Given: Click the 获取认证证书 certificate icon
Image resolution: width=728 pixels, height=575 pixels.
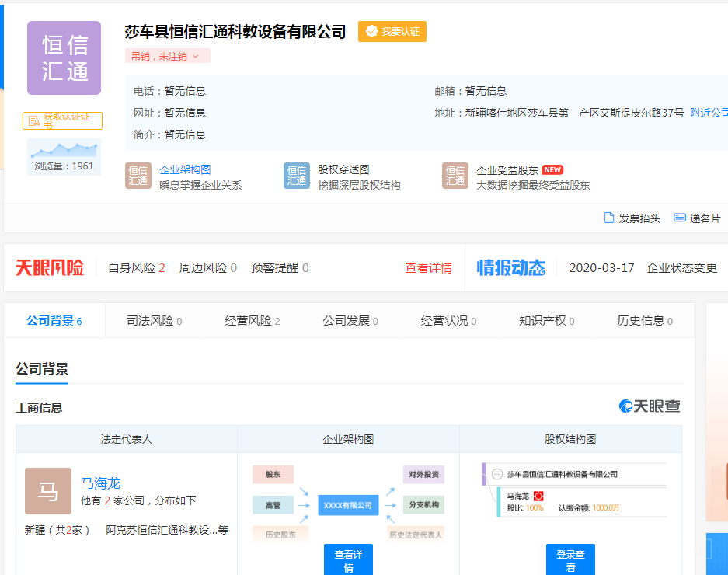Looking at the screenshot, I should pos(34,120).
